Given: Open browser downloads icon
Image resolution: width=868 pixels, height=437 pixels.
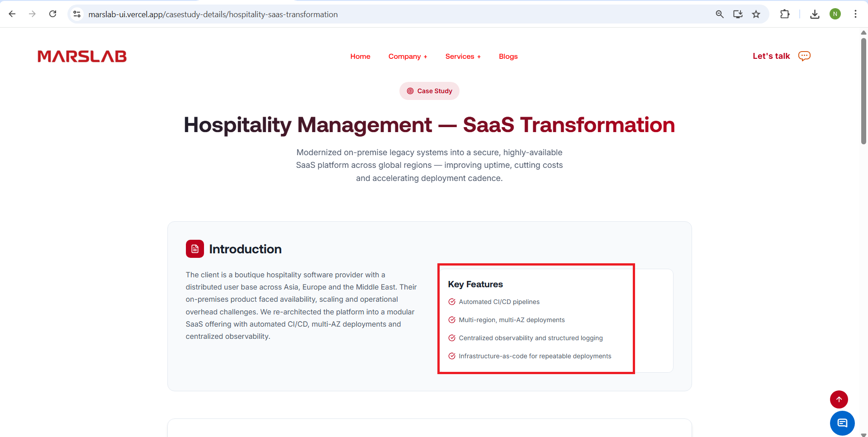Looking at the screenshot, I should pyautogui.click(x=815, y=14).
